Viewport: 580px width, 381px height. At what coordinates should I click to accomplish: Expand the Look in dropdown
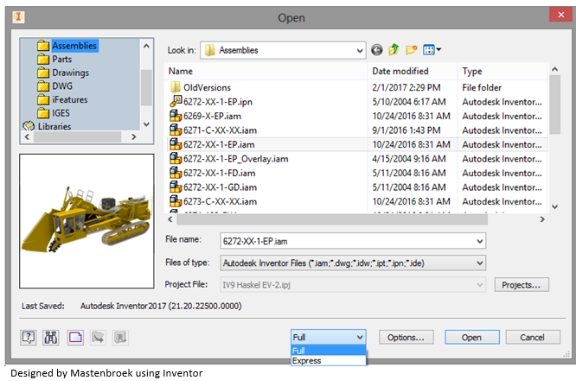[359, 50]
